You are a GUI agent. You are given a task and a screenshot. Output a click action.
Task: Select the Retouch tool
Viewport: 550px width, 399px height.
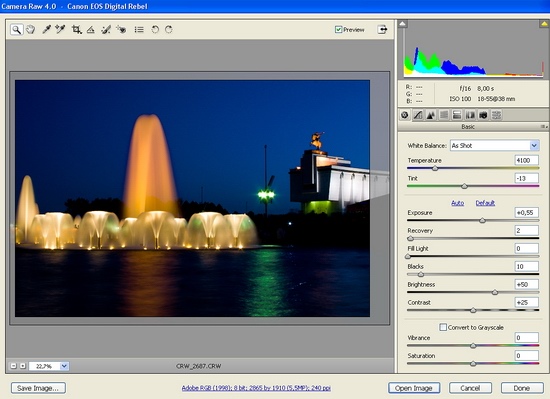(106, 29)
